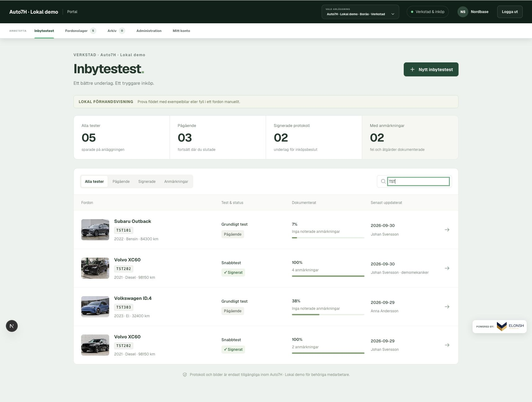
Task: Open arrow for Volvo XC60 with 2 anmärkningar
Action: 447,345
